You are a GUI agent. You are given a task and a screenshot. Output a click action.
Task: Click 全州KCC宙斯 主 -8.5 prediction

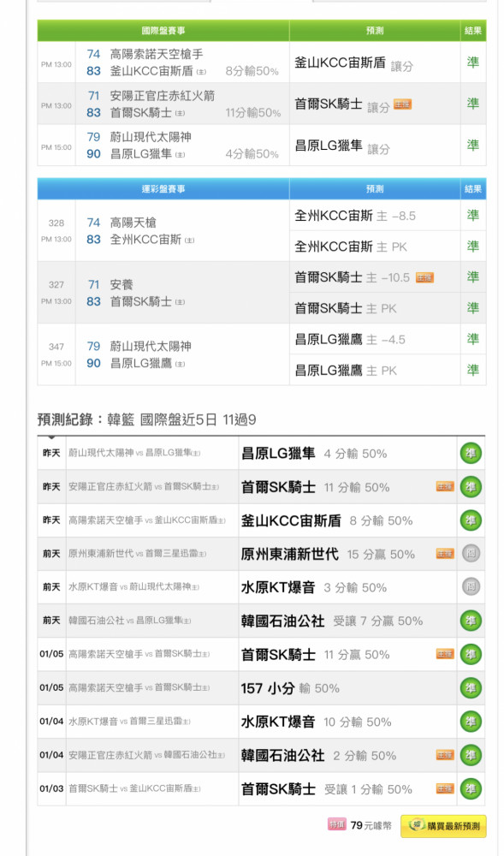(355, 216)
